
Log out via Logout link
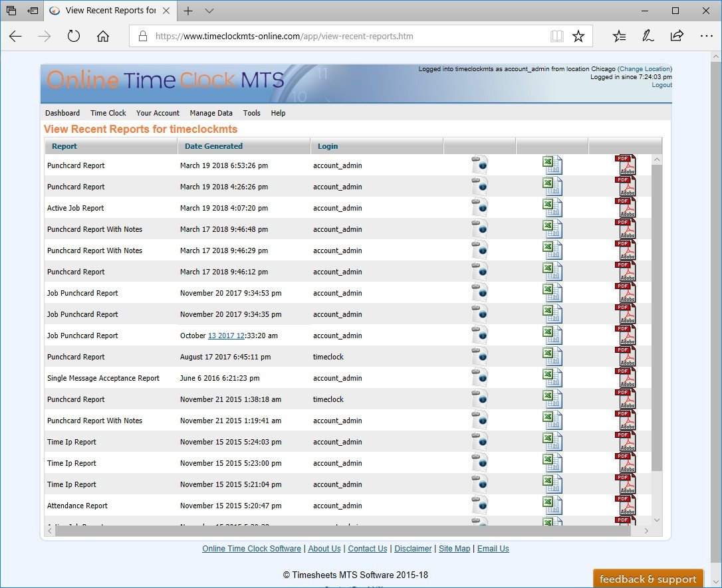[662, 85]
